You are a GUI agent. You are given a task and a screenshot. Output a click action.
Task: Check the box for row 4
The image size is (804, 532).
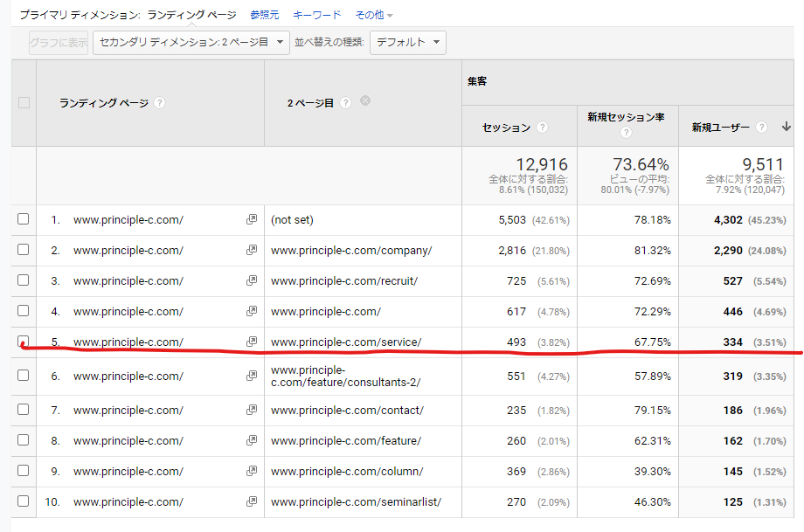point(23,311)
